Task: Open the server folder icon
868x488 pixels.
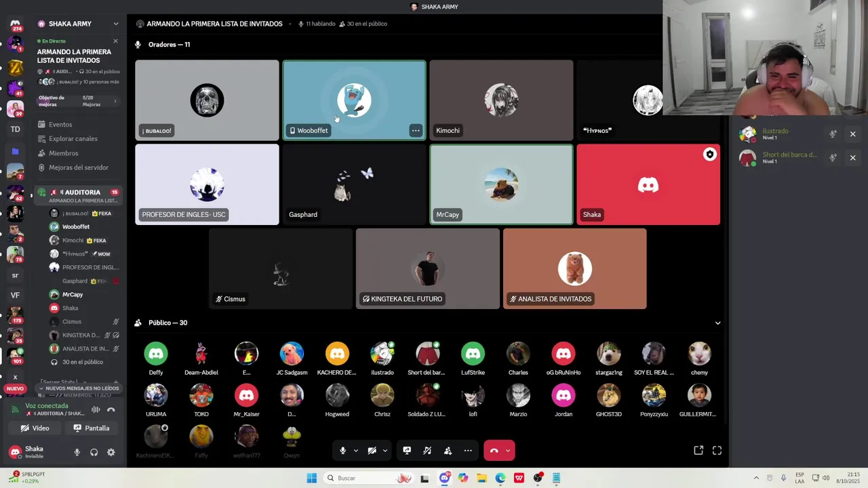Action: (15, 151)
